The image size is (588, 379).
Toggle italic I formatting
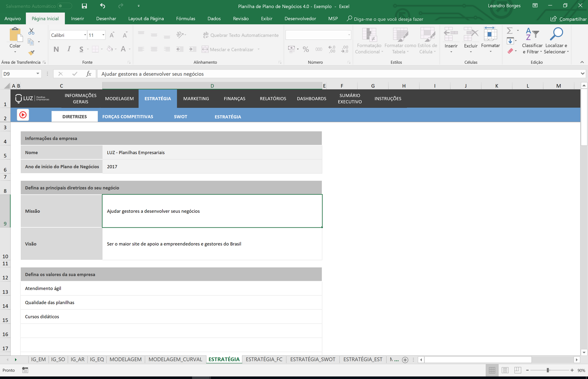[x=69, y=49]
